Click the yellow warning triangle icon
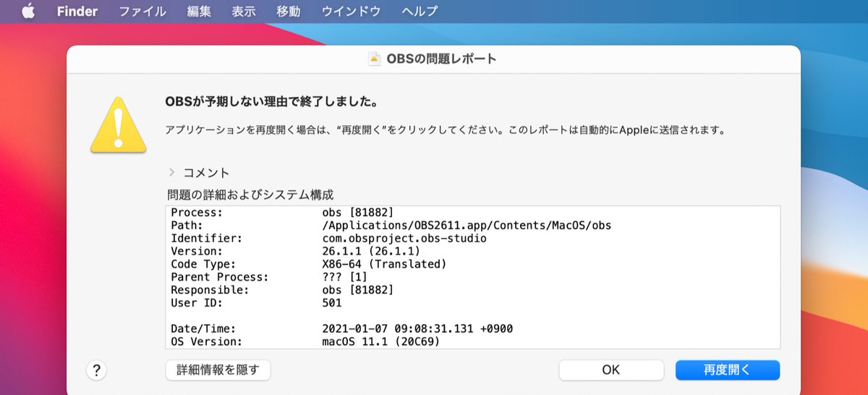 pyautogui.click(x=118, y=124)
